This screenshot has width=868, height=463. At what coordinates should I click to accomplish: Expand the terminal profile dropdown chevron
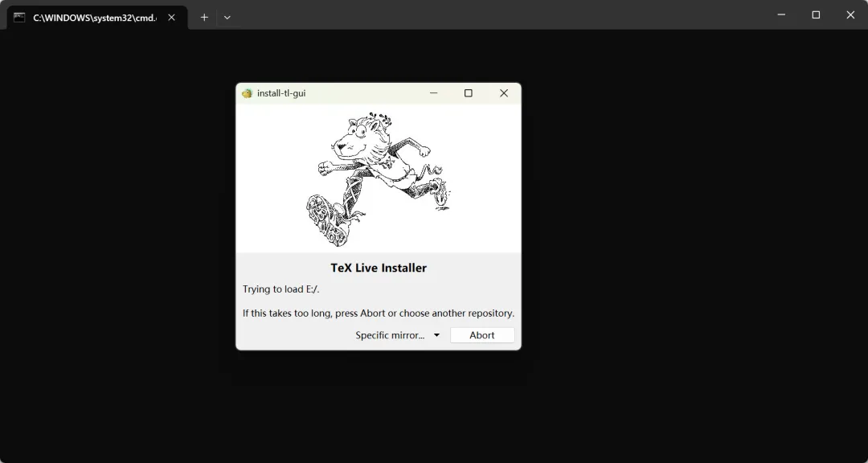(227, 18)
